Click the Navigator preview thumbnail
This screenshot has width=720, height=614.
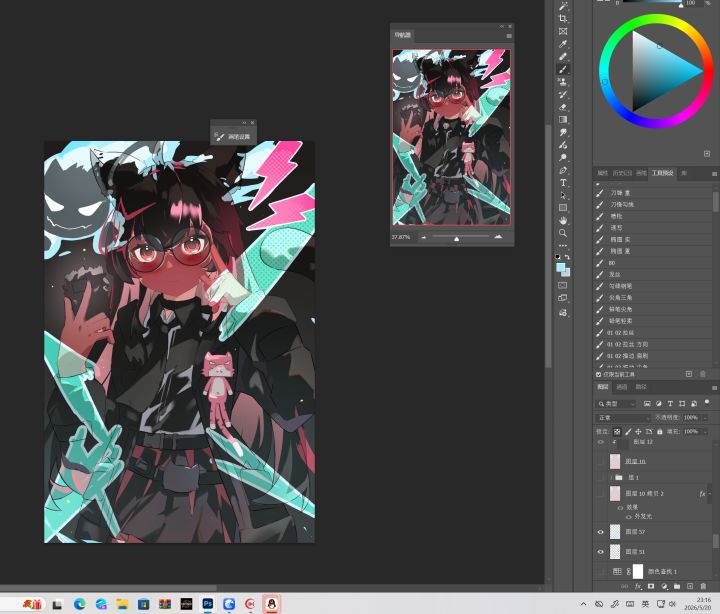451,137
